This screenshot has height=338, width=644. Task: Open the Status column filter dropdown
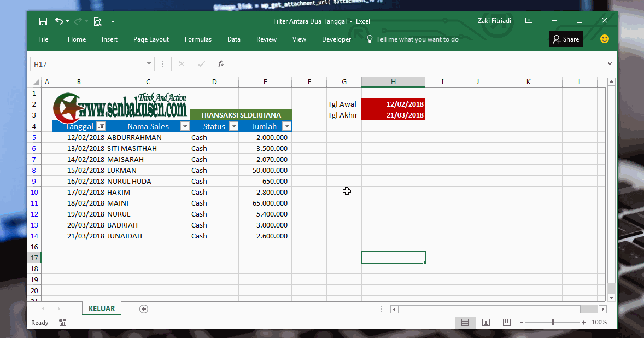point(233,126)
